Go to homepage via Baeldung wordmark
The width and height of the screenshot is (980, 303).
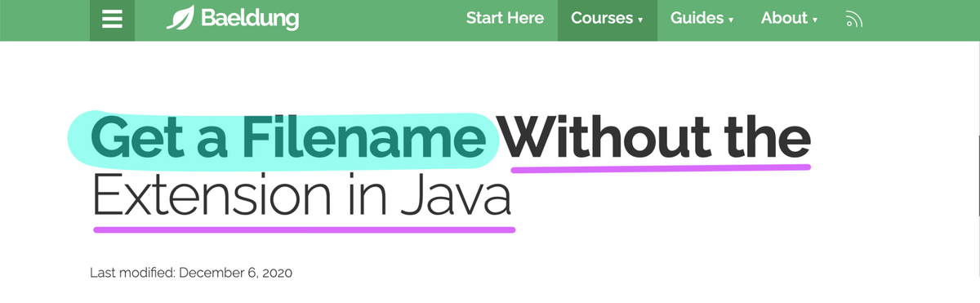click(x=250, y=18)
